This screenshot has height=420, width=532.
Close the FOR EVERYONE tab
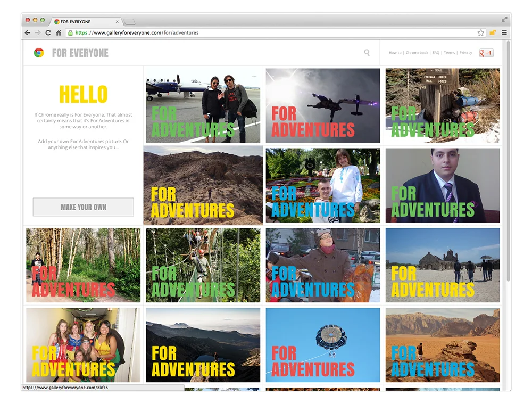[117, 22]
